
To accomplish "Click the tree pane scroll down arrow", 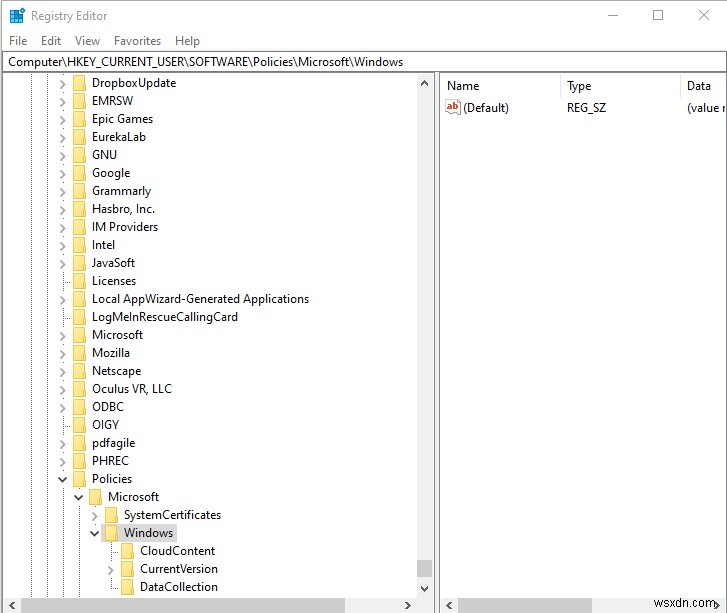I will [x=424, y=588].
